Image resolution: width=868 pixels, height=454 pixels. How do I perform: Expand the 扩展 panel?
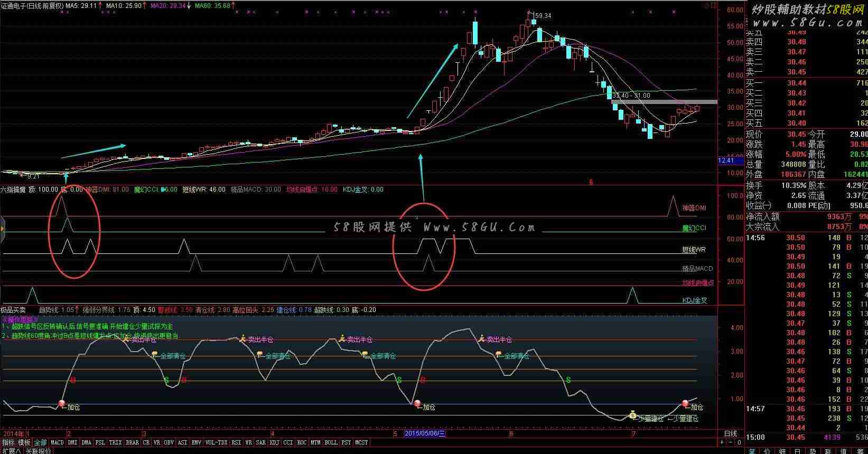[11, 451]
